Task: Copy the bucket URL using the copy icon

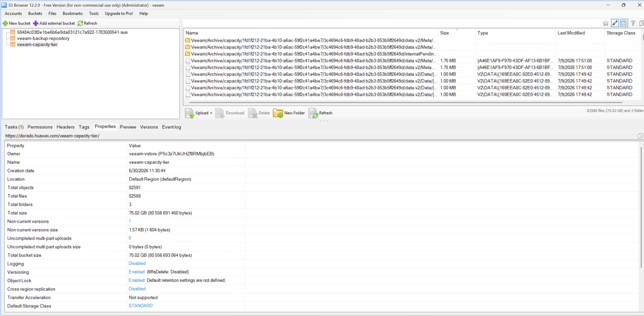Action: pyautogui.click(x=640, y=136)
